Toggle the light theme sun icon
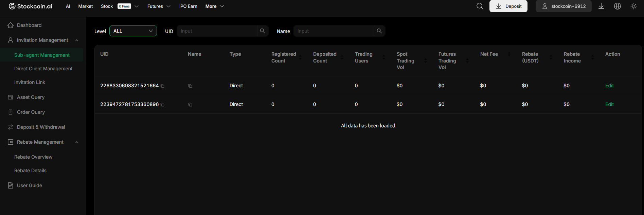Image resolution: width=644 pixels, height=215 pixels. pos(634,6)
